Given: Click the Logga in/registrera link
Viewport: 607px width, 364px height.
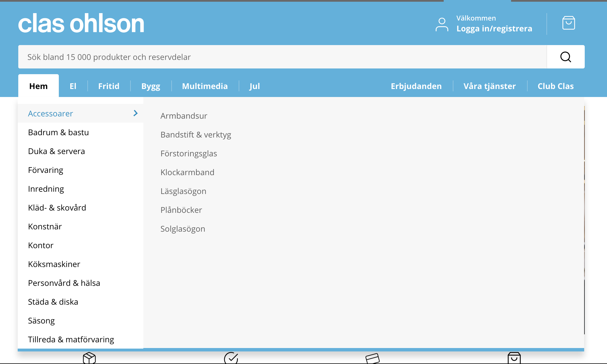Looking at the screenshot, I should pyautogui.click(x=494, y=29).
